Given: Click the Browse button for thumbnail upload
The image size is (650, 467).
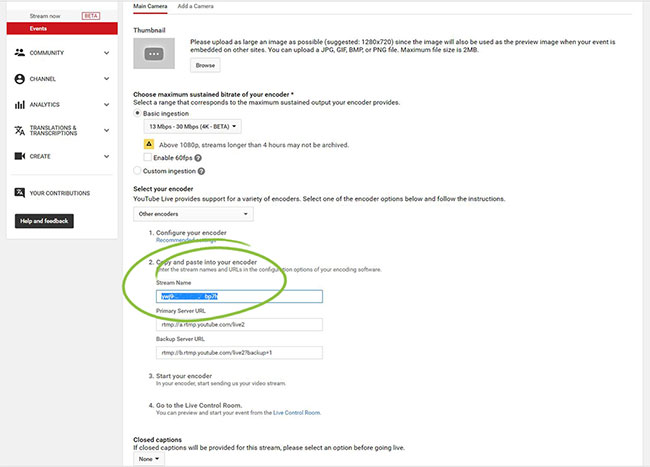Looking at the screenshot, I should (x=204, y=65).
